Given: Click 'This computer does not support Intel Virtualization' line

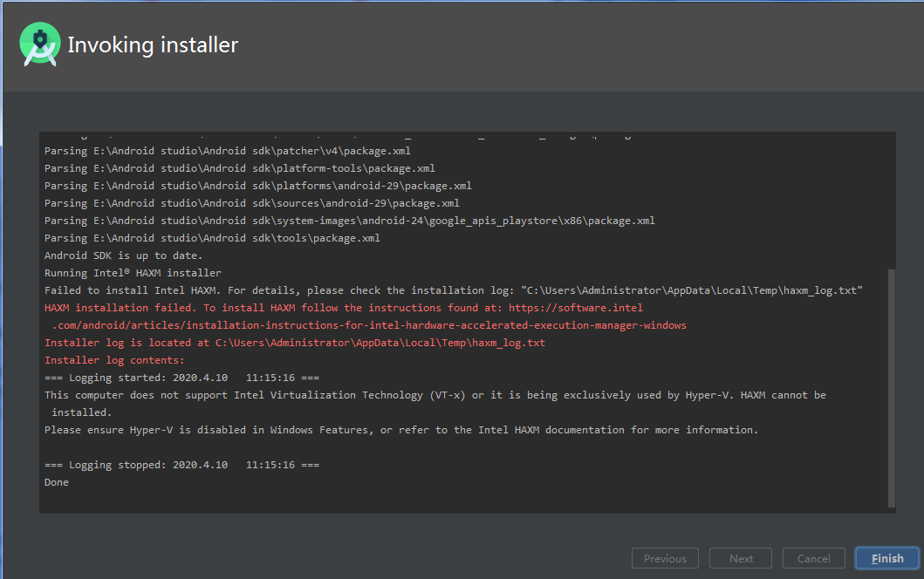Looking at the screenshot, I should 435,395.
